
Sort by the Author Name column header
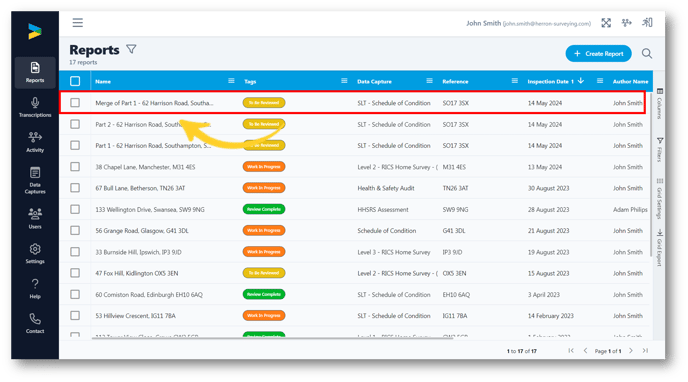(x=630, y=82)
